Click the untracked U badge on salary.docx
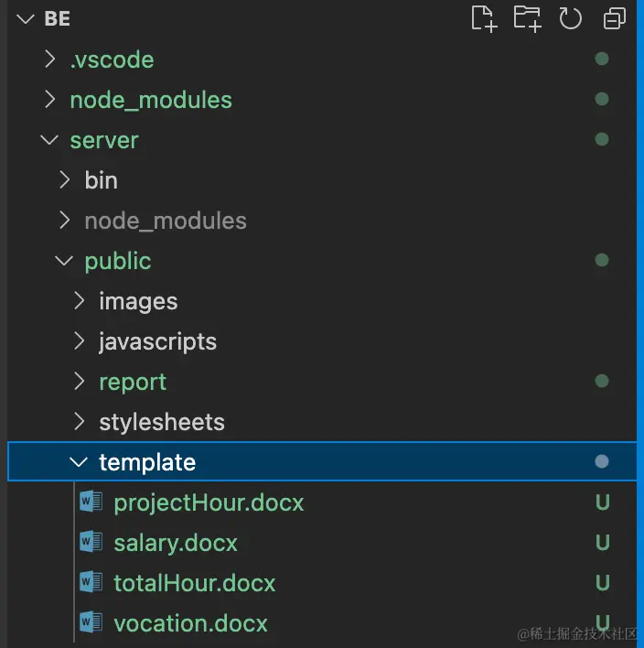This screenshot has width=644, height=648. [x=602, y=543]
